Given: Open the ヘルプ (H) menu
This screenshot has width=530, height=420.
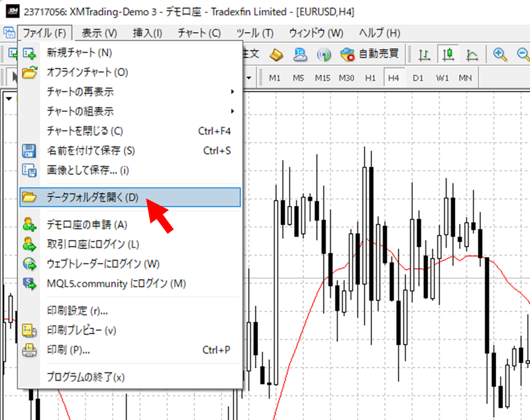Looking at the screenshot, I should [x=380, y=33].
